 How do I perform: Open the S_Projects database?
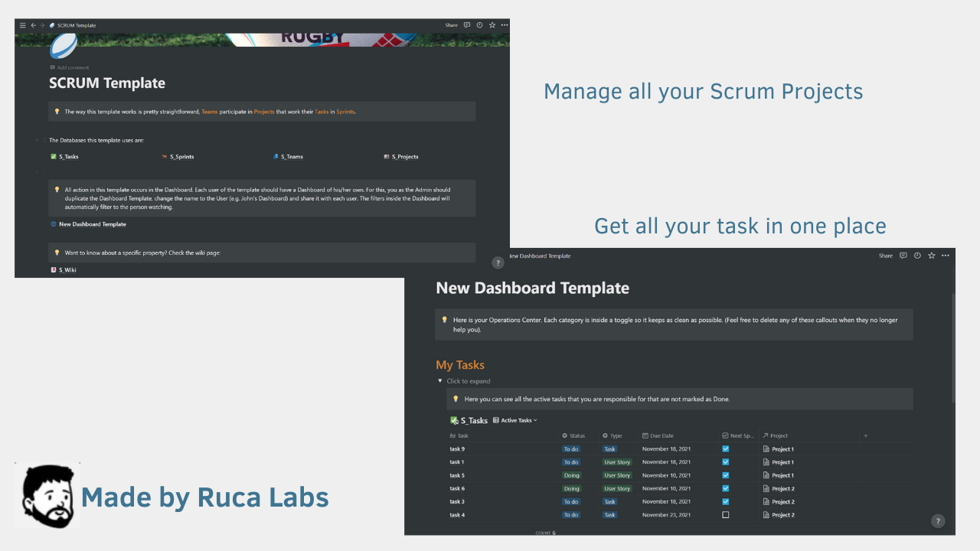pyautogui.click(x=405, y=157)
